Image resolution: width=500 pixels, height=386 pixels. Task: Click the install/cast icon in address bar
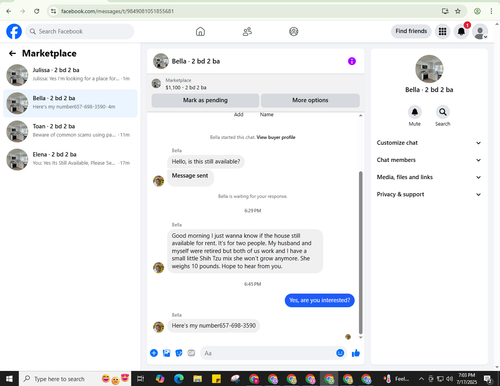coord(445,11)
